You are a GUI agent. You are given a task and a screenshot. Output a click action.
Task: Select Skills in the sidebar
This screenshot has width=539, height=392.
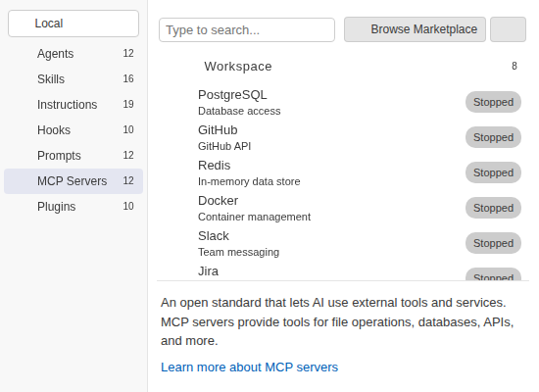click(x=73, y=79)
